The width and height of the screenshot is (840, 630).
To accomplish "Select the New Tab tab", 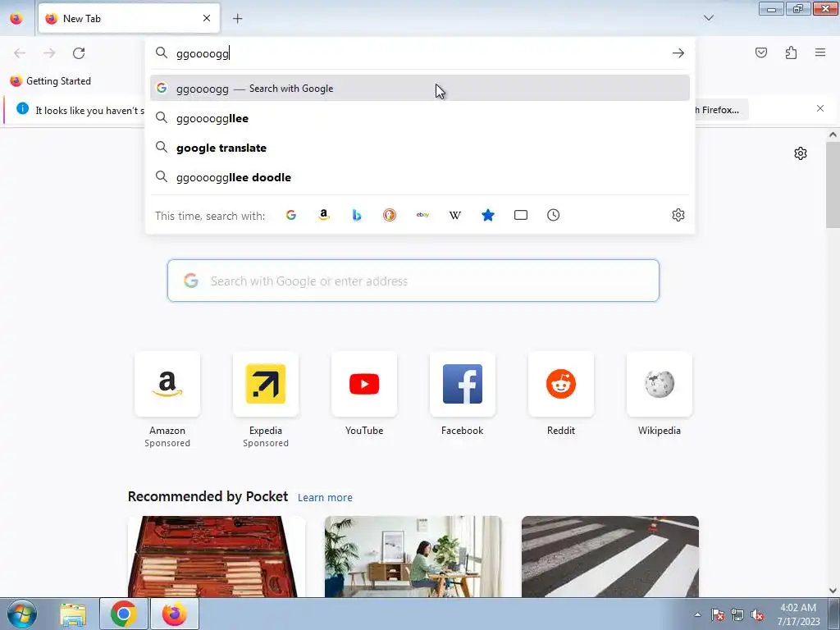I will (129, 19).
